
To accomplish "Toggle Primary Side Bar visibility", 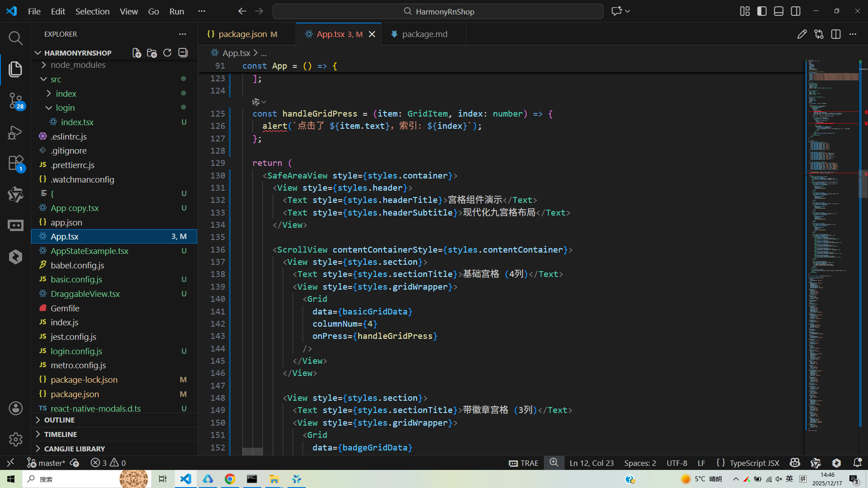I will [762, 11].
